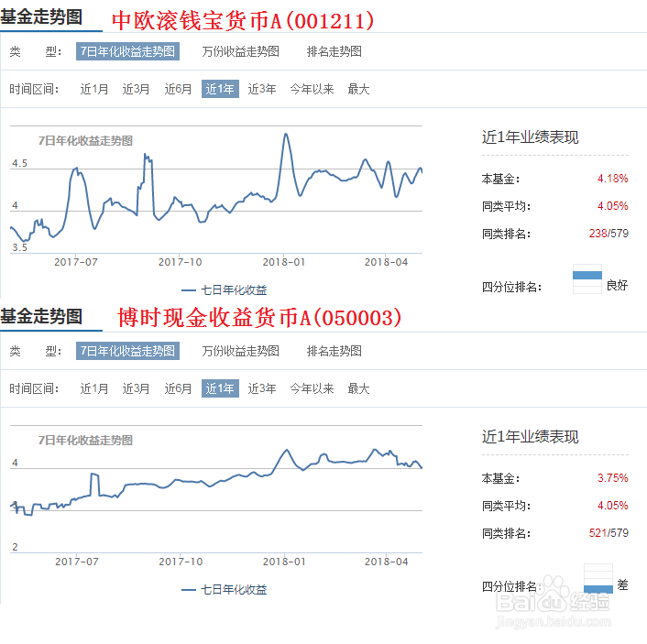Image resolution: width=647 pixels, height=644 pixels.
Task: Open 万份收益走势图 tab in 博时现金收益货币A panel
Action: (240, 351)
